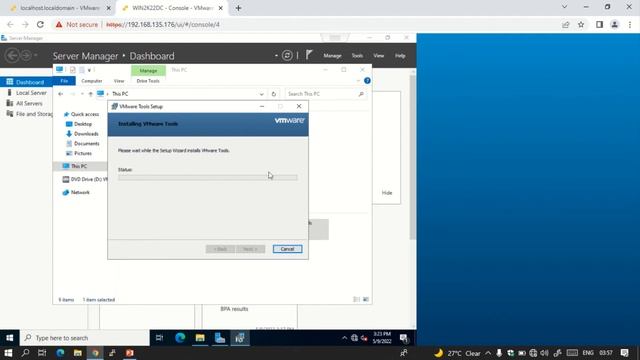Click the Not secure warning label
This screenshot has height=360, width=640.
[82, 24]
